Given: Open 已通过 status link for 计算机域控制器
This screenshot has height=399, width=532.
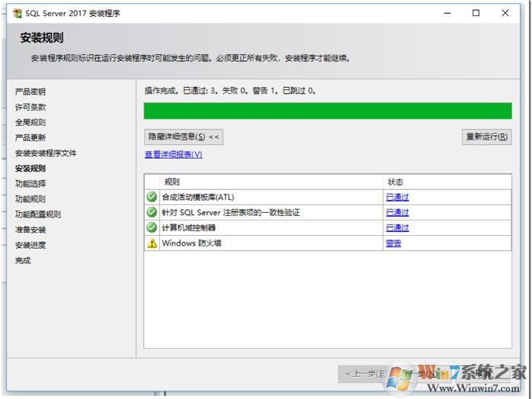Looking at the screenshot, I should pyautogui.click(x=397, y=227).
